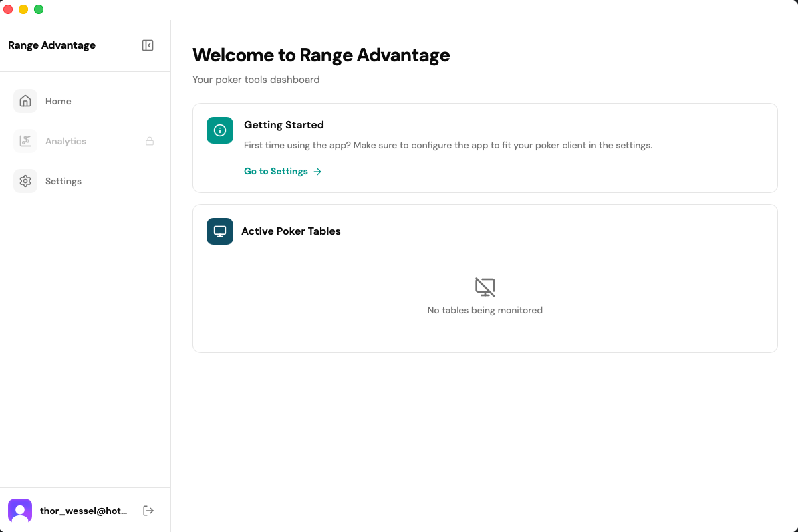798x532 pixels.
Task: Click No tables being monitored text
Action: pos(485,310)
